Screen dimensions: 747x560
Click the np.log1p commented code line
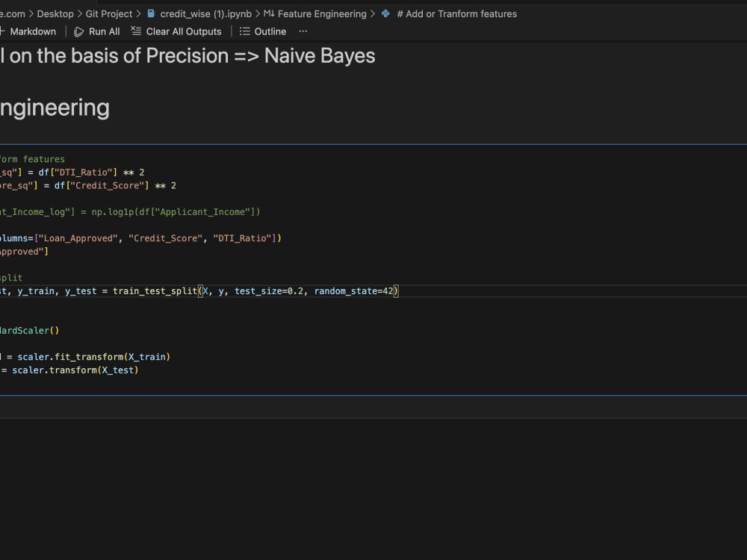coord(130,212)
